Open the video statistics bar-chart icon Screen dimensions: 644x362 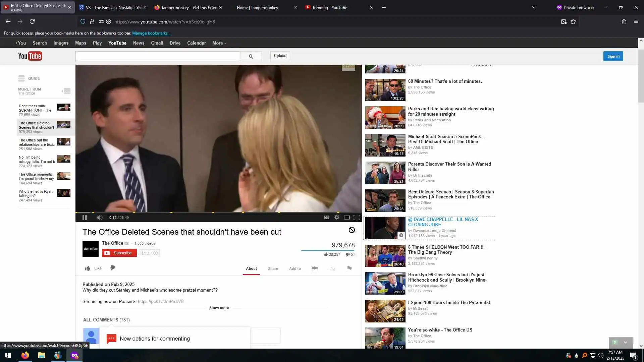click(x=332, y=269)
